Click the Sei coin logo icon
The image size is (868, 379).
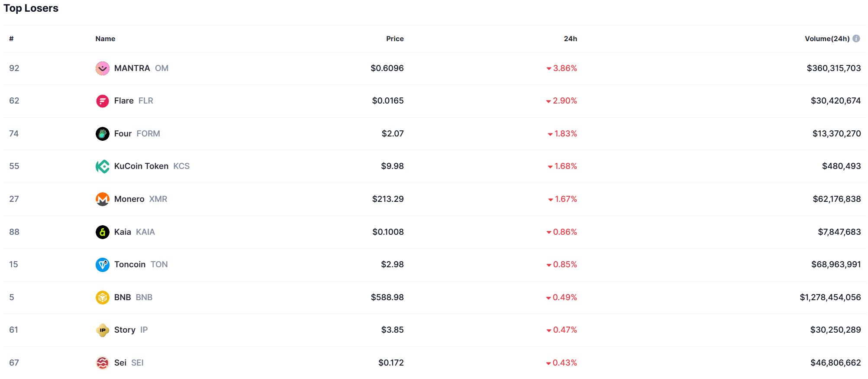102,363
